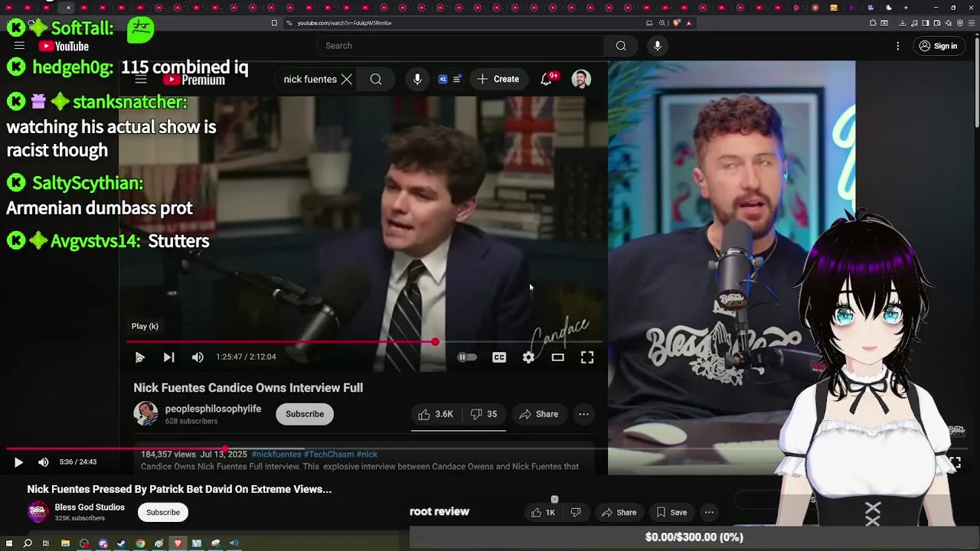Subscribe to Bless God Studios
Image resolution: width=980 pixels, height=551 pixels.
coord(163,512)
